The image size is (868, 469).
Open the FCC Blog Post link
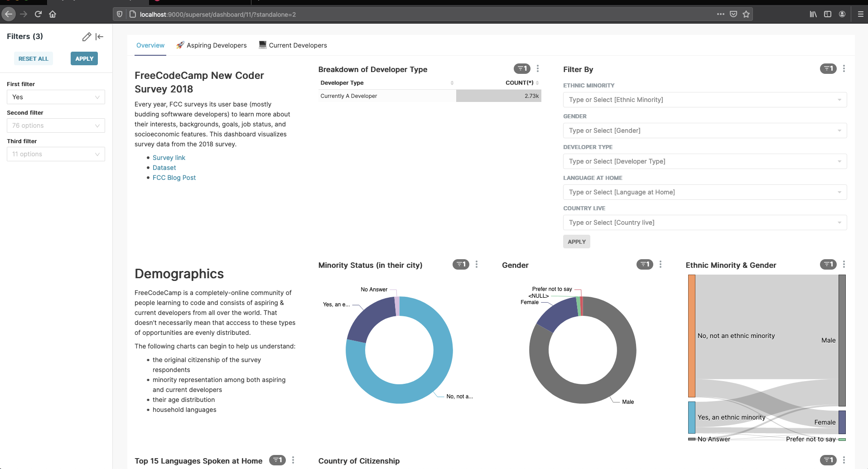pyautogui.click(x=174, y=178)
